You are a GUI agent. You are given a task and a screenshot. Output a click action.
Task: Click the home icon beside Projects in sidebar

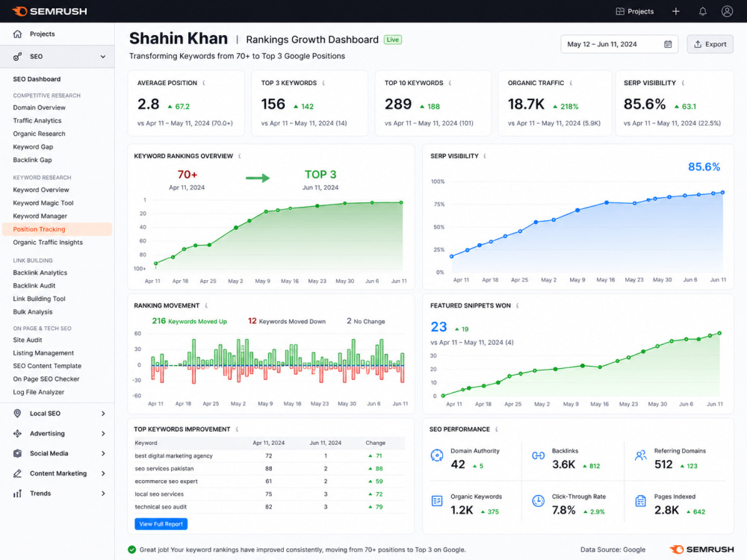(18, 34)
